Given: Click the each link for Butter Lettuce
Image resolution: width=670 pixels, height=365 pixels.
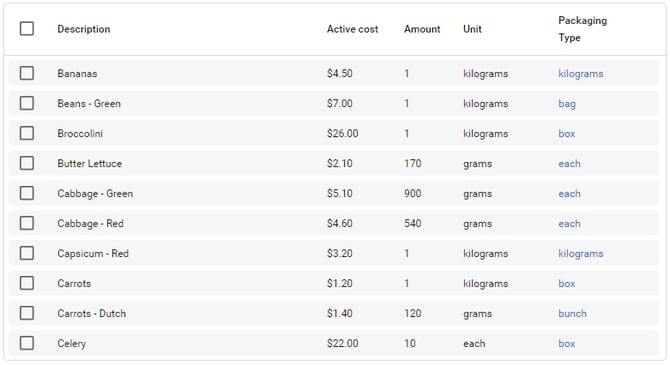Looking at the screenshot, I should (570, 164).
